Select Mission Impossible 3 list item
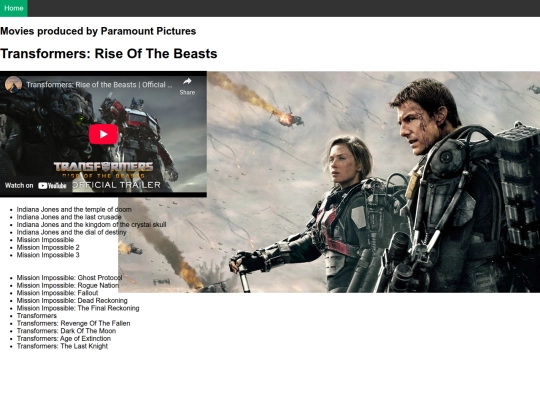 48,255
